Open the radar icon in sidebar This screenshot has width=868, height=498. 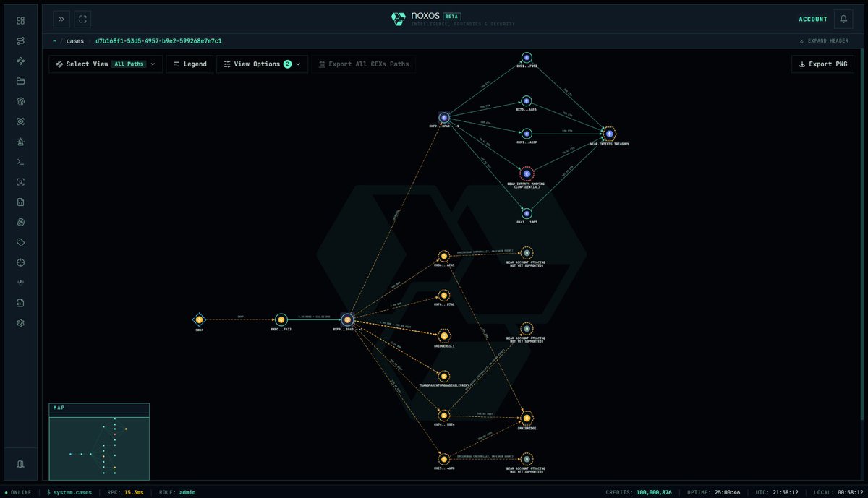tap(20, 222)
